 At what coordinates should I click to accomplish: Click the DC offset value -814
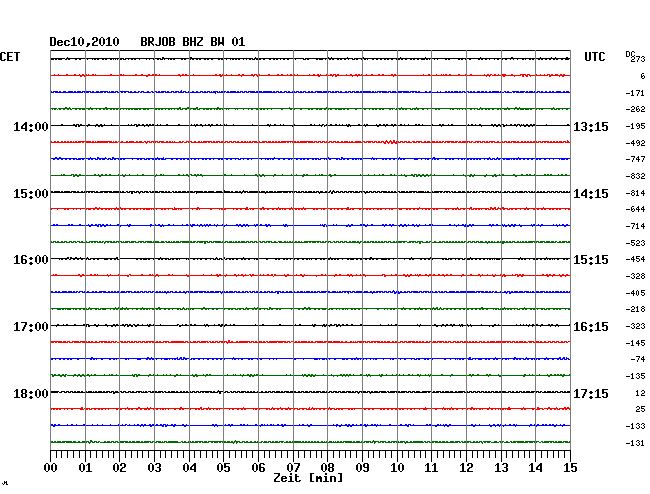[635, 193]
